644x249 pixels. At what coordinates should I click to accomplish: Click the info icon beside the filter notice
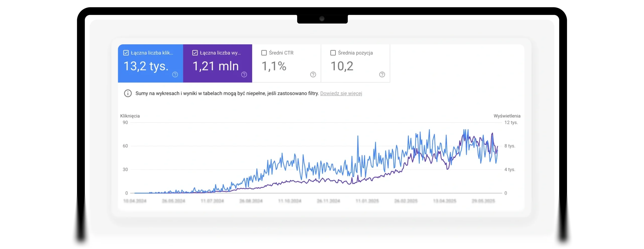(x=128, y=93)
